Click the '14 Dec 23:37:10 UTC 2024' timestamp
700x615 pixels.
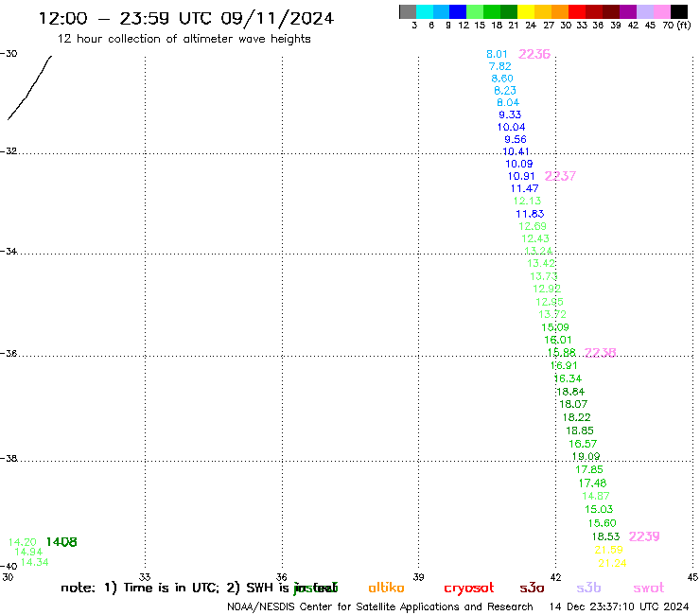click(x=620, y=606)
